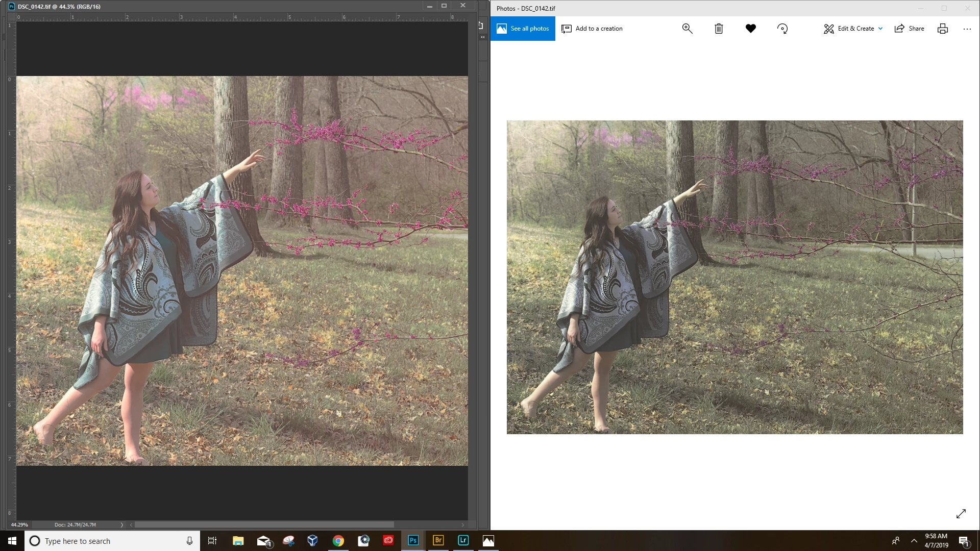980x551 pixels.
Task: Click the Photoshop horizontal scrollbar
Action: 264,524
